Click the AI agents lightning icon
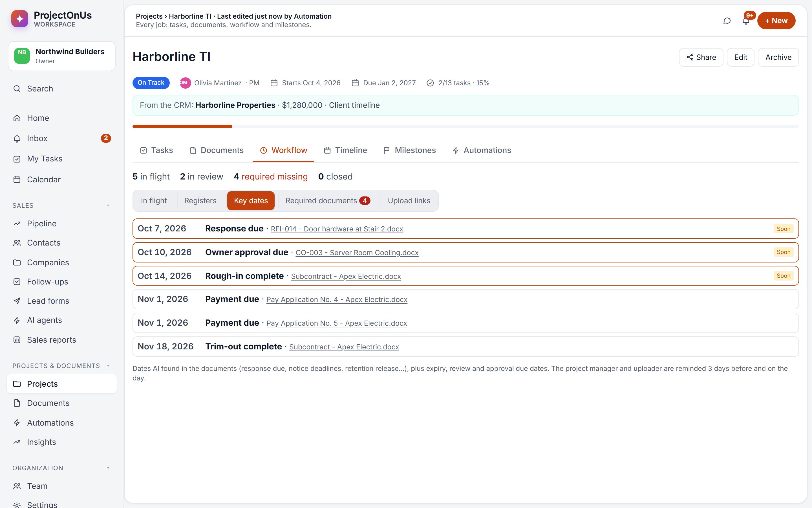Screen dimensions: 812x508 tap(17, 321)
